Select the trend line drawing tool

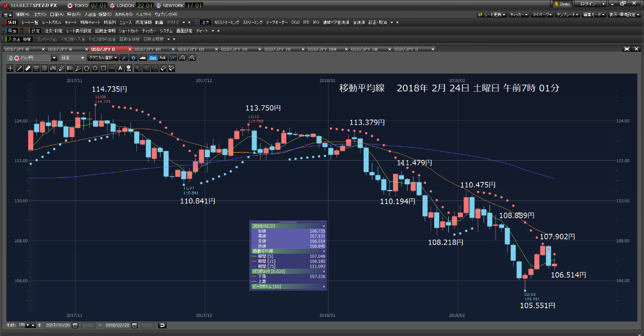(x=19, y=68)
